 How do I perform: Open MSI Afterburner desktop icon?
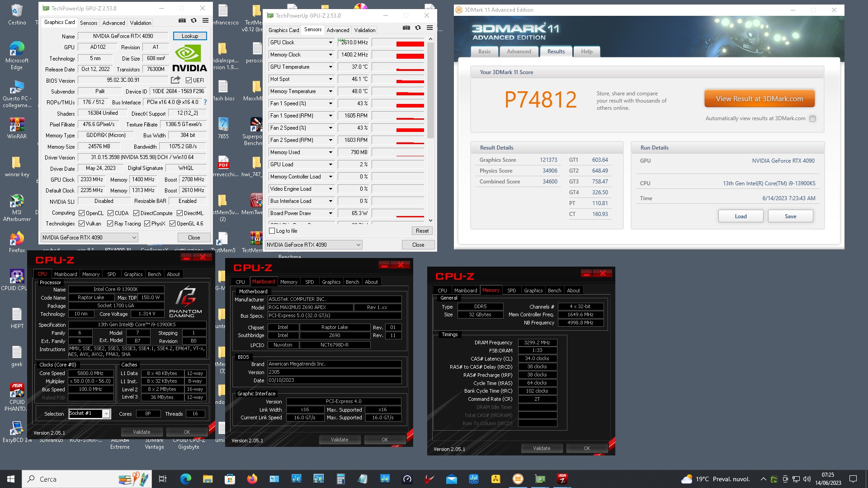pos(17,207)
